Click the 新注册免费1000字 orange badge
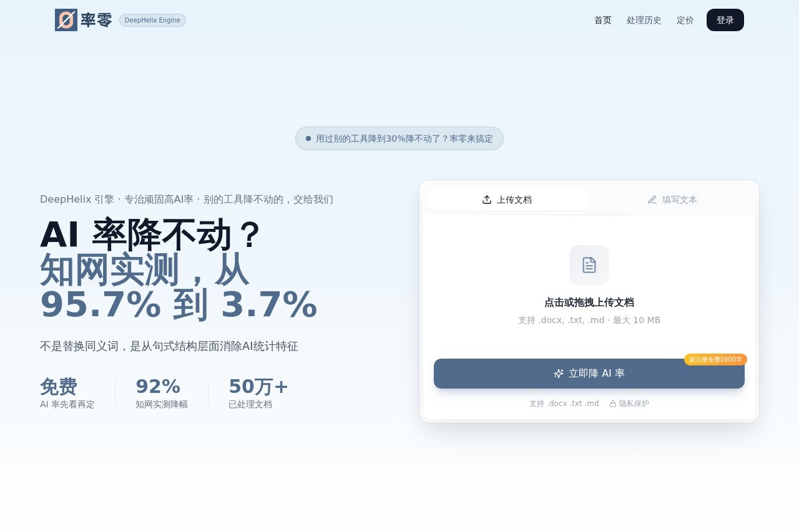 coord(715,359)
